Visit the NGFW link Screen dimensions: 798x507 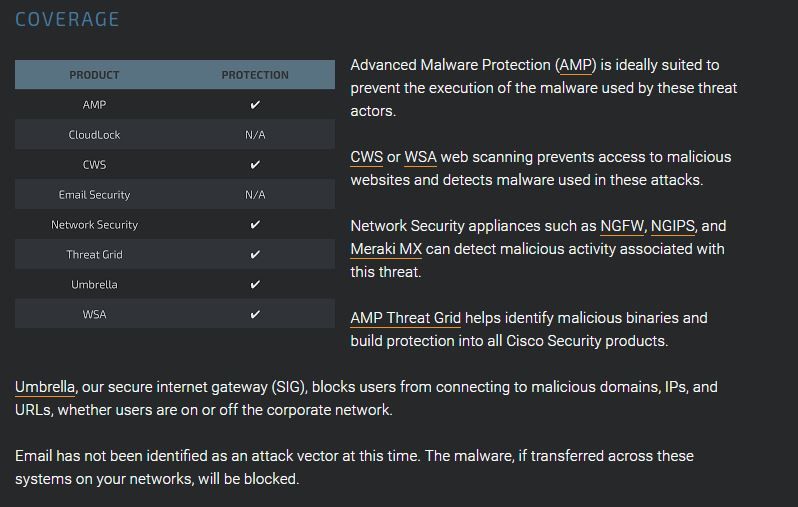622,226
